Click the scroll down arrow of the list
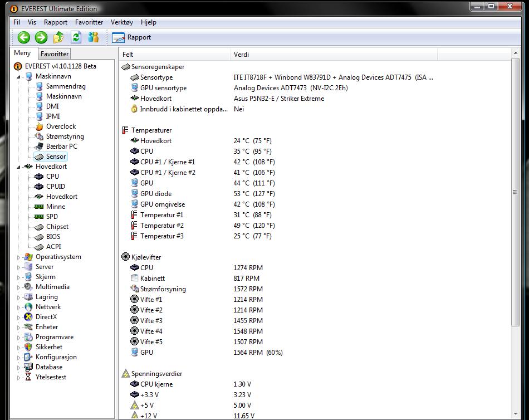 pyautogui.click(x=515, y=413)
